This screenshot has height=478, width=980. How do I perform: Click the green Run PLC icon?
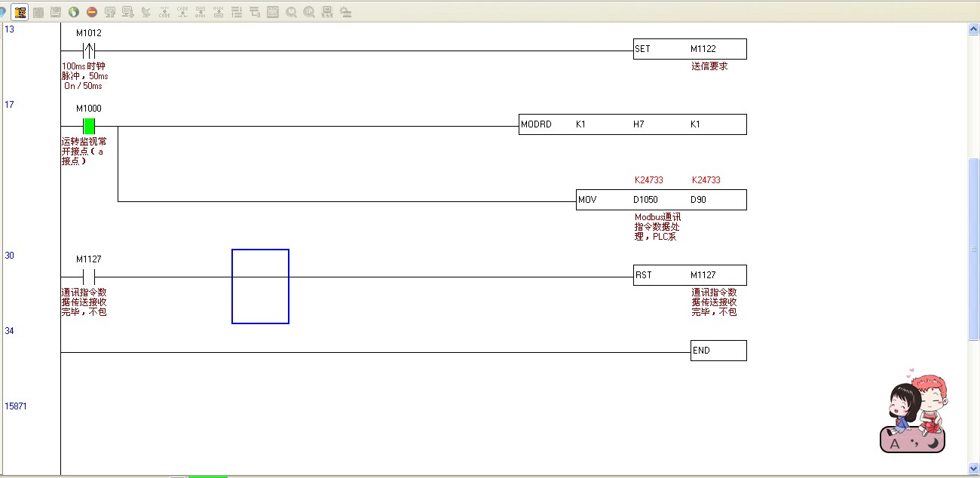pos(74,12)
